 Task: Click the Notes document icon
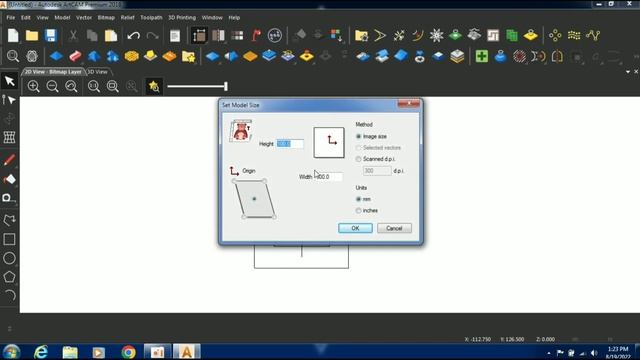(x=175, y=36)
